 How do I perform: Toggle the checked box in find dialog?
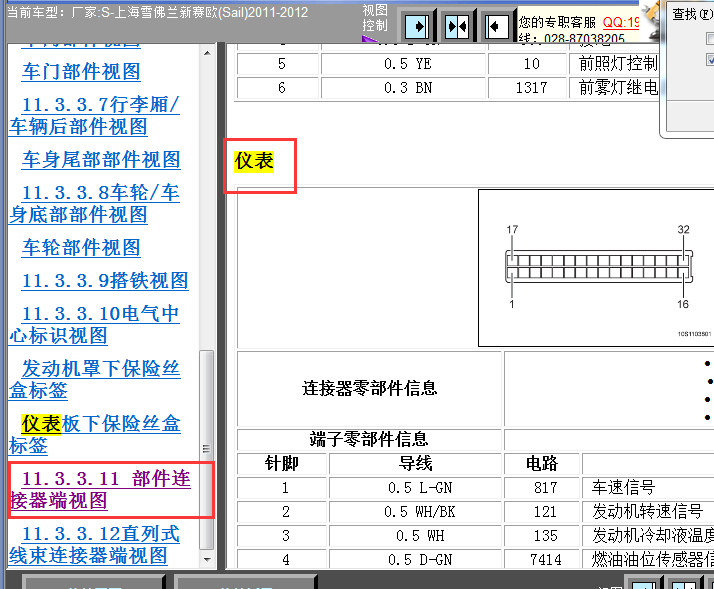tap(710, 59)
